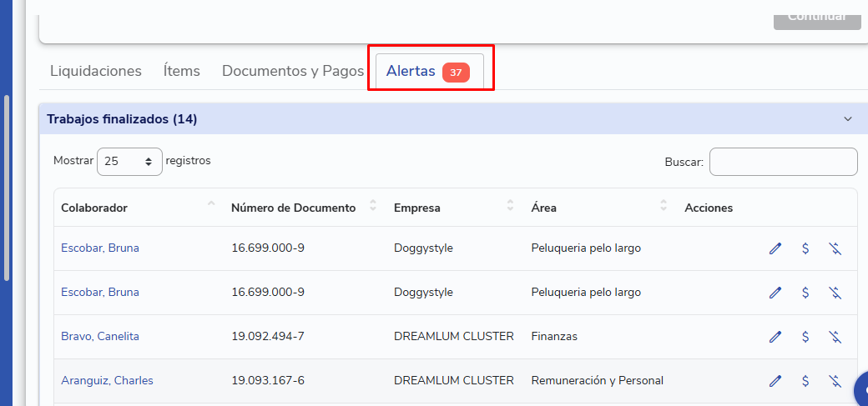The height and width of the screenshot is (406, 868).
Task: Click DREAMLUM CLUSTER in Aranguiz, Charles row
Action: pos(454,380)
